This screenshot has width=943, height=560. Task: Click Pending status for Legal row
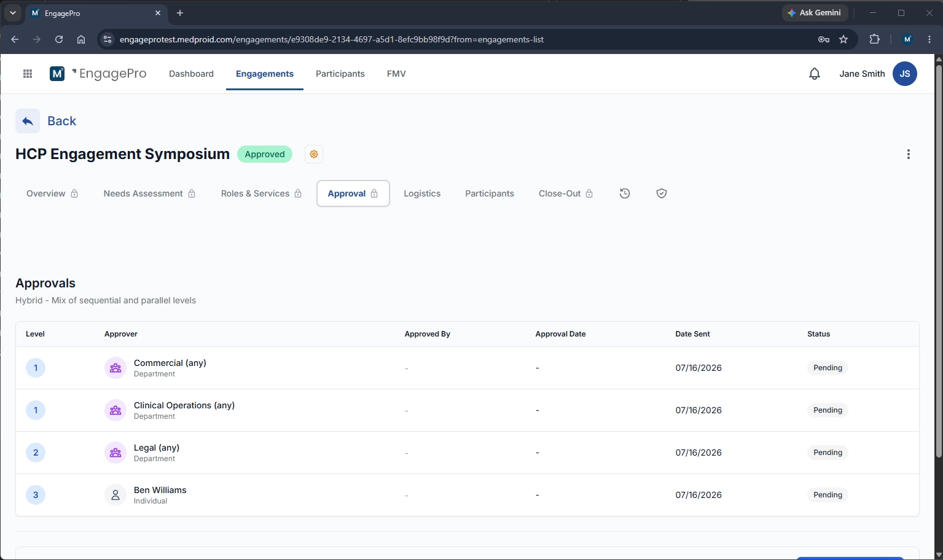(x=828, y=453)
